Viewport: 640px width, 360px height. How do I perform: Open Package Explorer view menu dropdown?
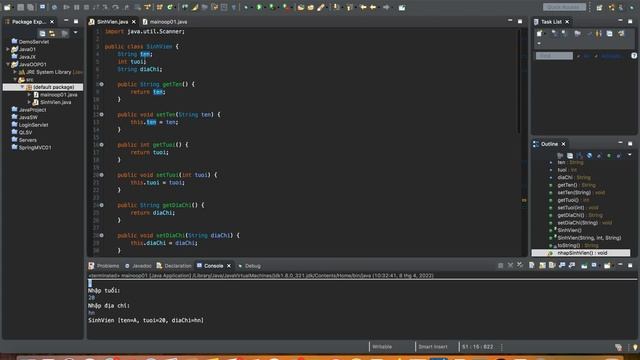click(76, 32)
